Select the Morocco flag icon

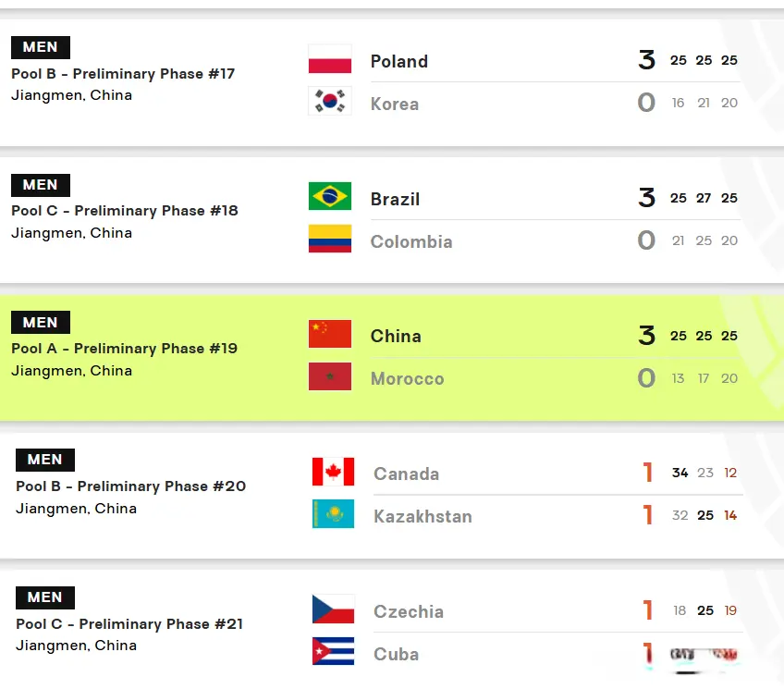[x=329, y=376]
